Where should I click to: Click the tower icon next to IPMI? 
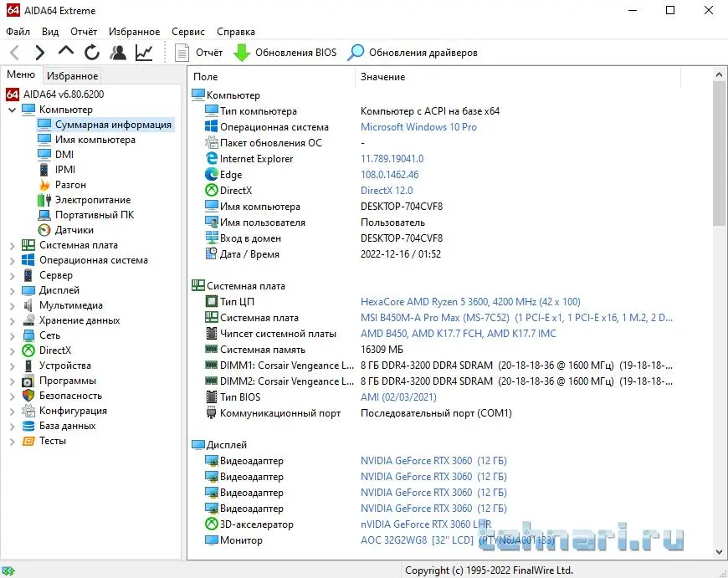[44, 170]
